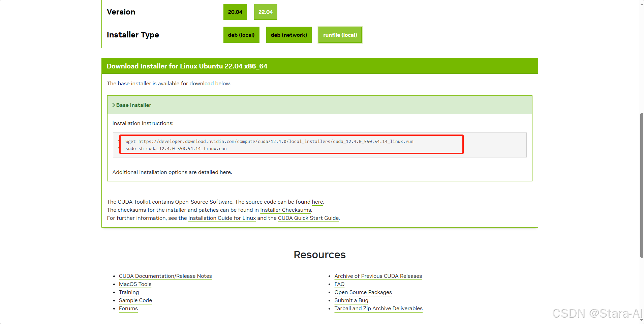Click the Installer Type label
The width and height of the screenshot is (644, 324).
[133, 35]
